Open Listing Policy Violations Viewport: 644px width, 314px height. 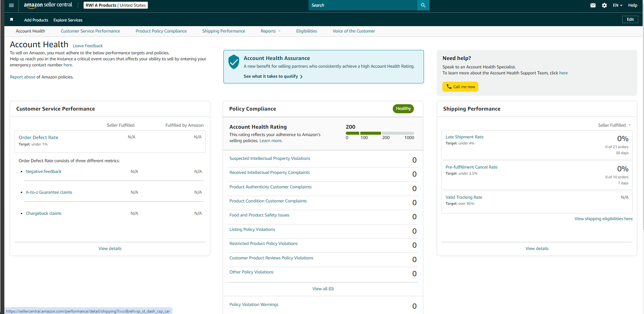pyautogui.click(x=252, y=230)
